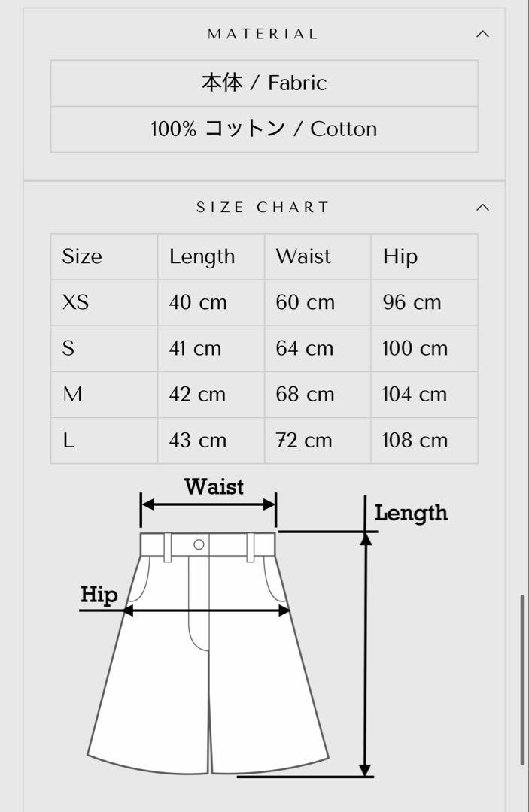The width and height of the screenshot is (529, 812).
Task: Click the 100 cm hip cell
Action: [415, 349]
